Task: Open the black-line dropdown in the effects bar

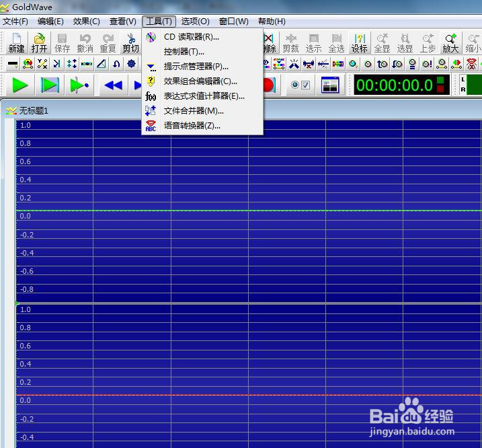Action: coord(13,64)
